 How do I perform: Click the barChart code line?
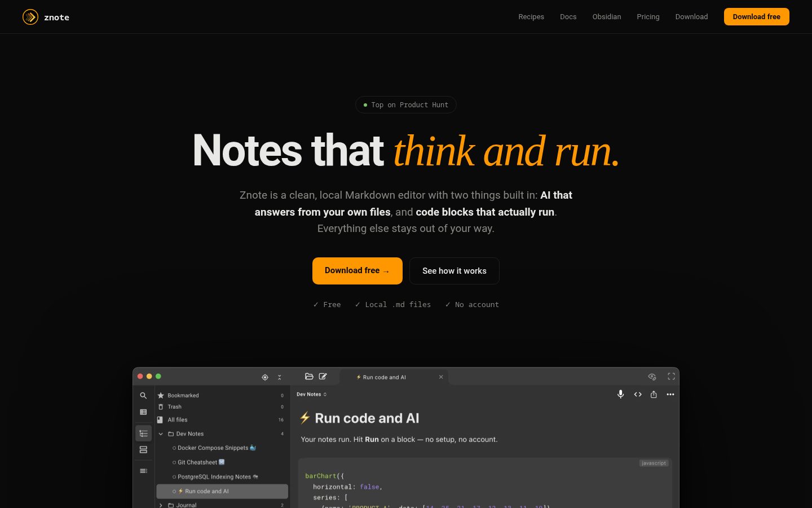[x=324, y=476]
